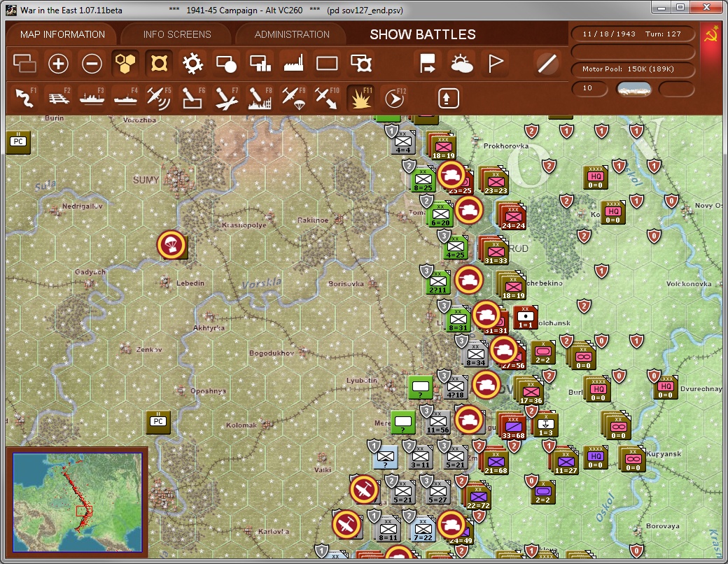Select the 33=68 Soviet counter stack
The width and height of the screenshot is (728, 564).
pos(512,425)
